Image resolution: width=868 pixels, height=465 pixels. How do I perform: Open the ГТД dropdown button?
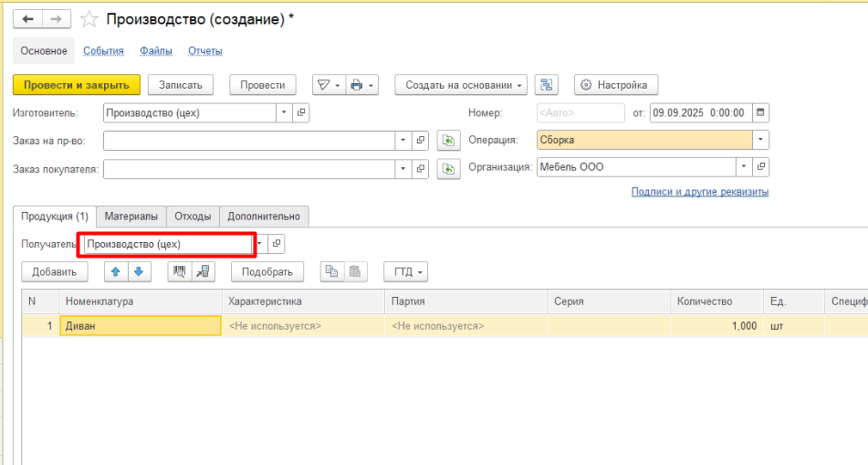click(406, 271)
